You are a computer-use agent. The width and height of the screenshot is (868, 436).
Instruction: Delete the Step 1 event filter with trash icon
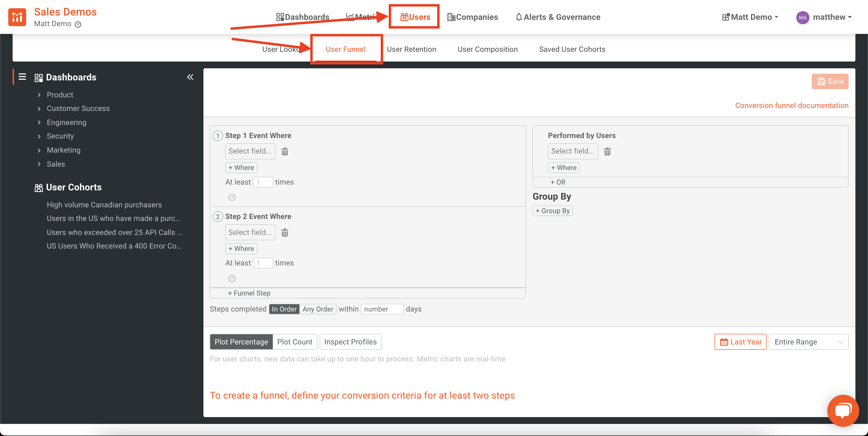(x=285, y=151)
